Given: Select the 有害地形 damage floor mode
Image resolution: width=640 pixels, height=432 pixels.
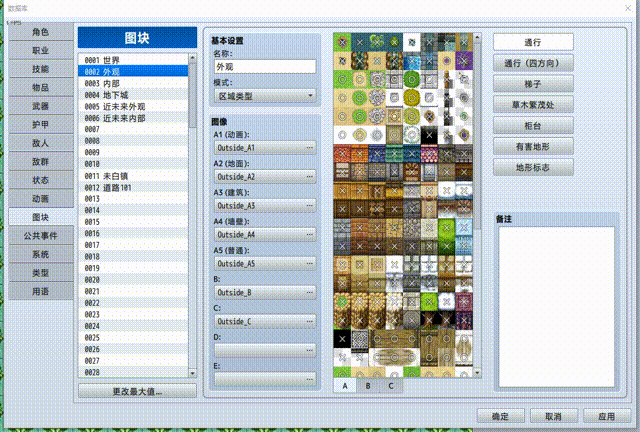Looking at the screenshot, I should click(x=533, y=146).
